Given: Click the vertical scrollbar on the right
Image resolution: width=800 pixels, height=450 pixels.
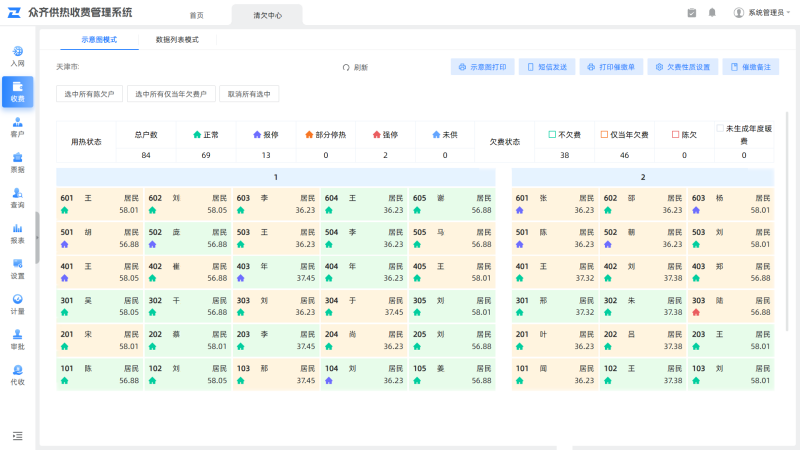Looking at the screenshot, I should [x=787, y=221].
